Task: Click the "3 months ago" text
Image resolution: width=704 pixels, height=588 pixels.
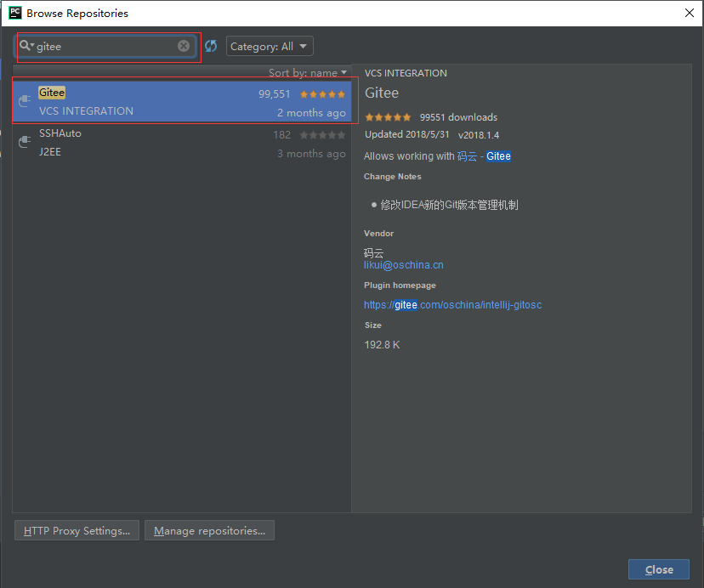Action: click(x=311, y=154)
